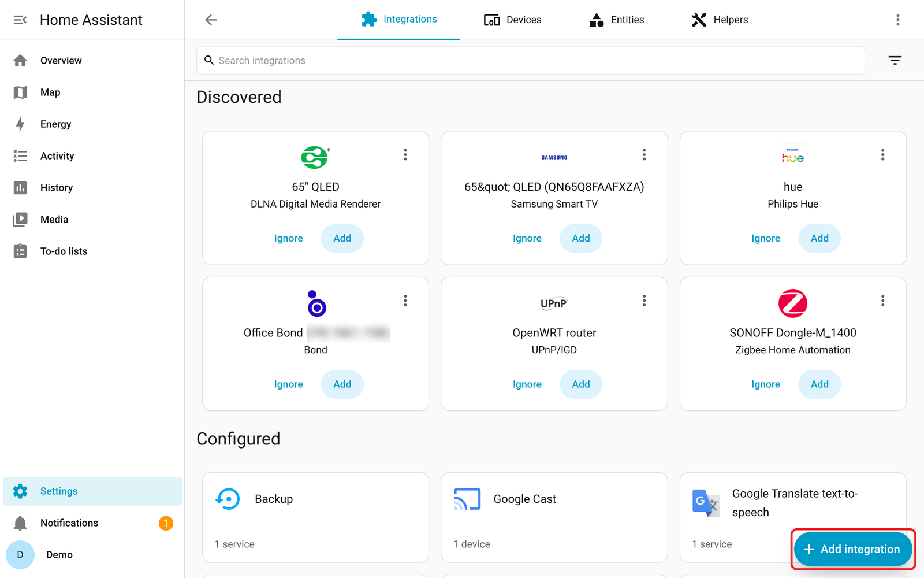Open the top-right overflow menu
Screen dimensions: 924x578
coord(897,20)
